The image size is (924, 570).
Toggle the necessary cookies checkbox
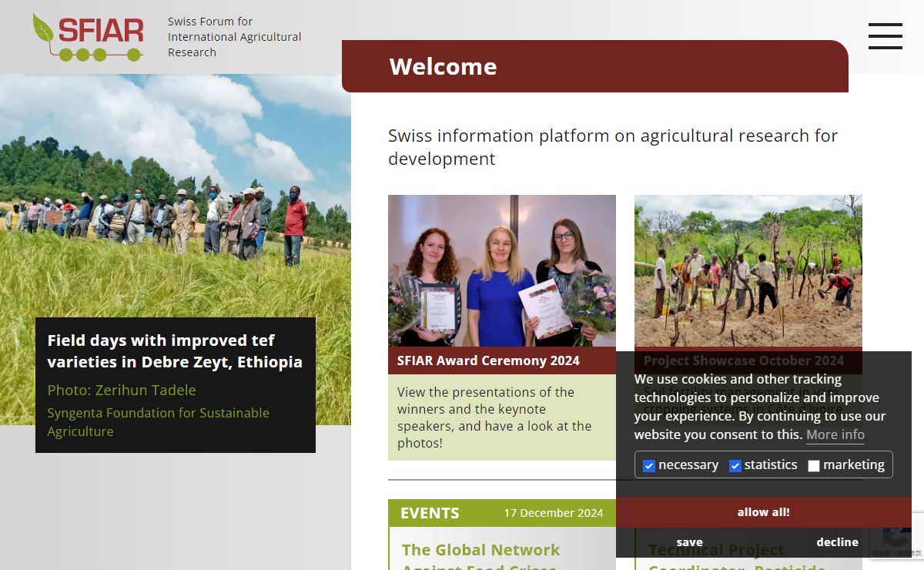coord(649,465)
